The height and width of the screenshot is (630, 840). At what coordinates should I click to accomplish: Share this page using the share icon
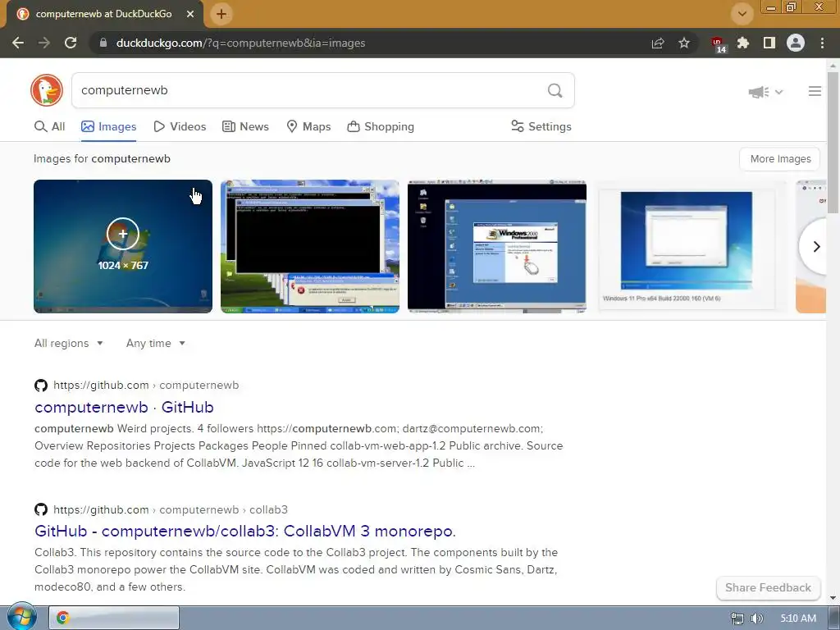click(x=658, y=43)
